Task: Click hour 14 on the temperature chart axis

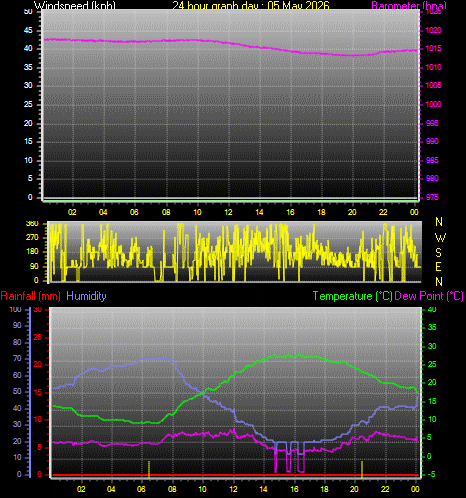Action: pyautogui.click(x=263, y=489)
